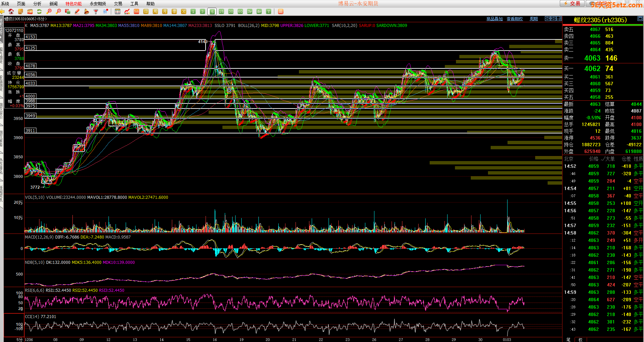Viewport: 644px width, 342px height.
Task: Select the 5-minute period button
Action: (x=212, y=11)
